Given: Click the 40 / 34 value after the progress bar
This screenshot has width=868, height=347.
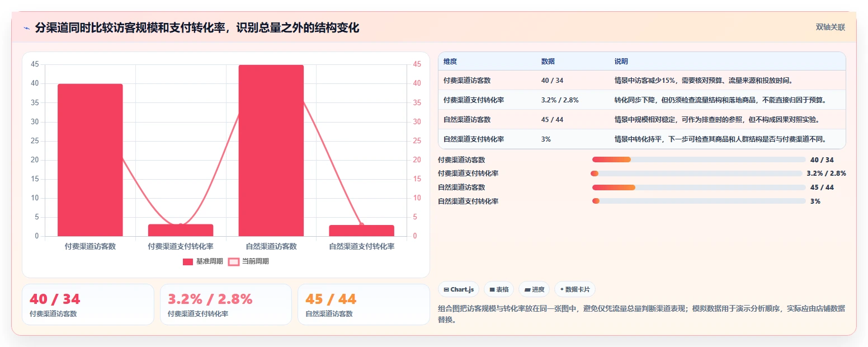Looking at the screenshot, I should pos(822,160).
